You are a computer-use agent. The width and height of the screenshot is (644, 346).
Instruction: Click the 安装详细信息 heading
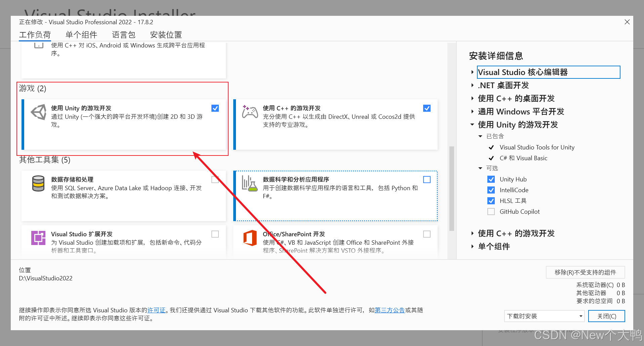[496, 56]
